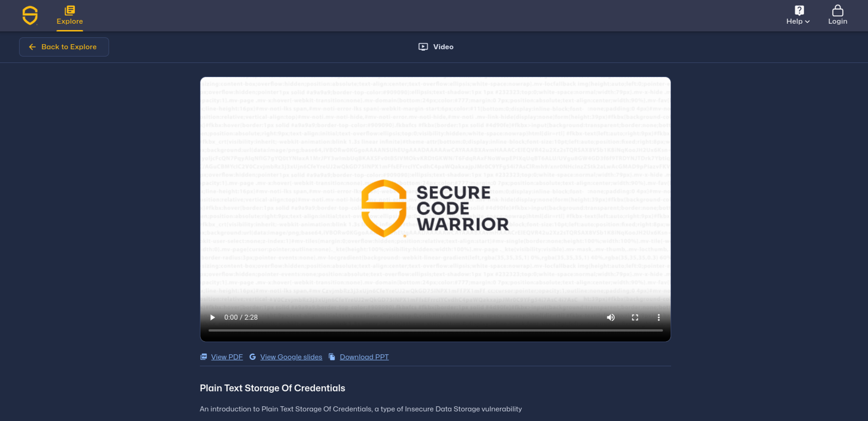The image size is (868, 421).
Task: Mute the video volume
Action: (610, 317)
